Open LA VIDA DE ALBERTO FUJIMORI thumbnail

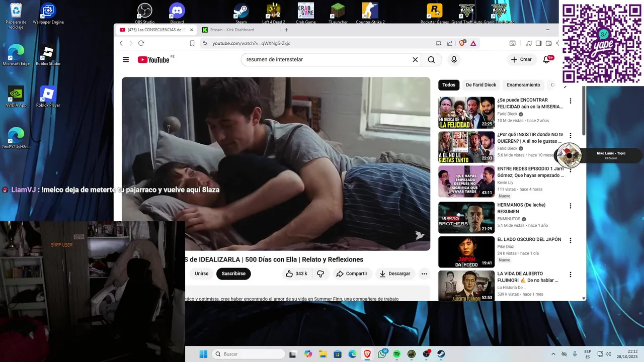tap(466, 286)
